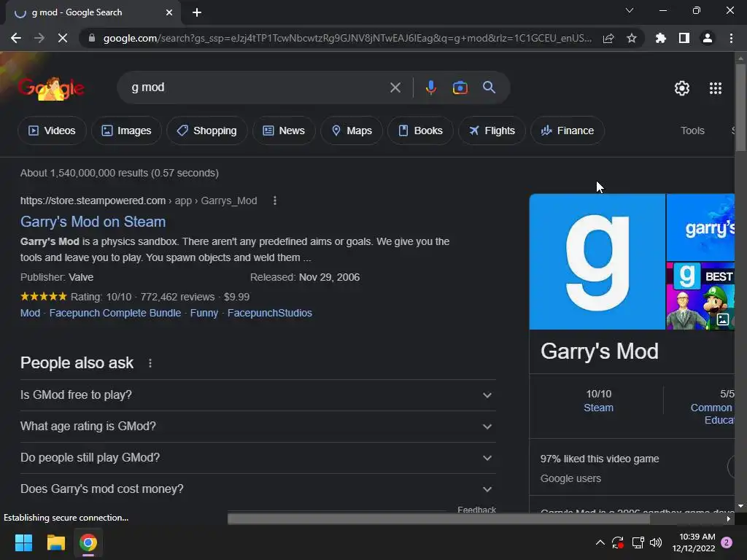Switch to the Shopping results tab
This screenshot has width=747, height=560.
coord(206,131)
